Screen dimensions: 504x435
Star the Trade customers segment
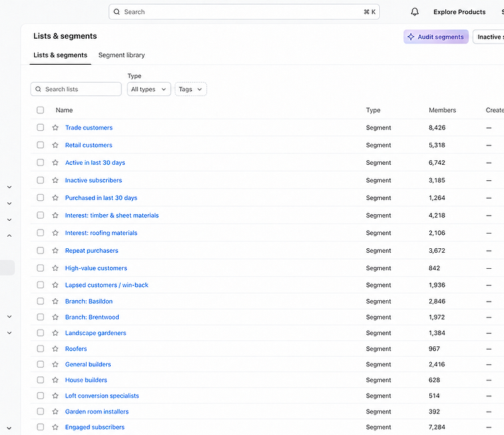click(55, 127)
